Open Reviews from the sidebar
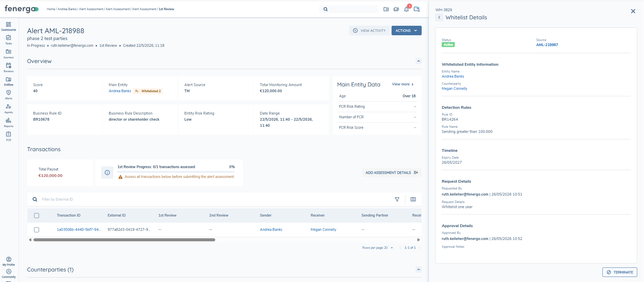This screenshot has width=644, height=282. 8,68
